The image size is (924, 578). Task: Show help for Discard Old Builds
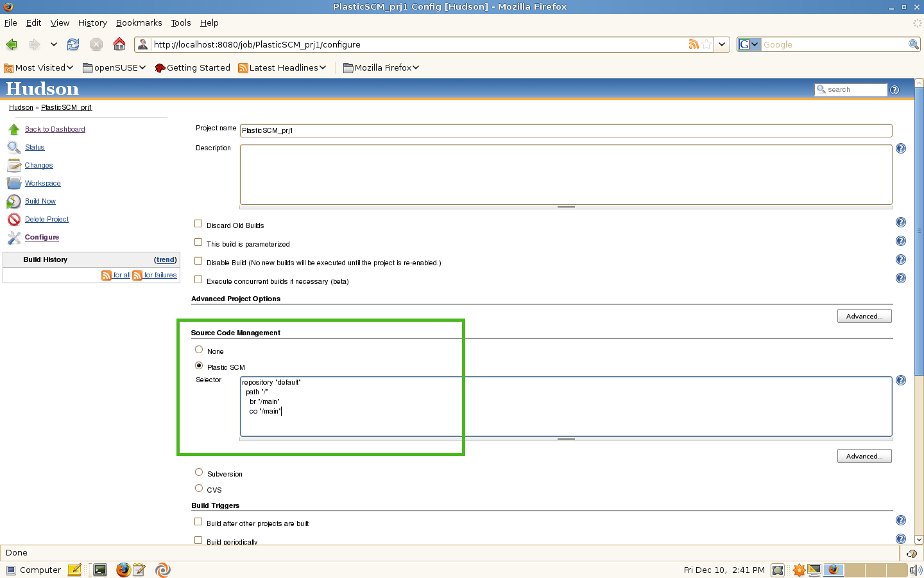click(901, 222)
